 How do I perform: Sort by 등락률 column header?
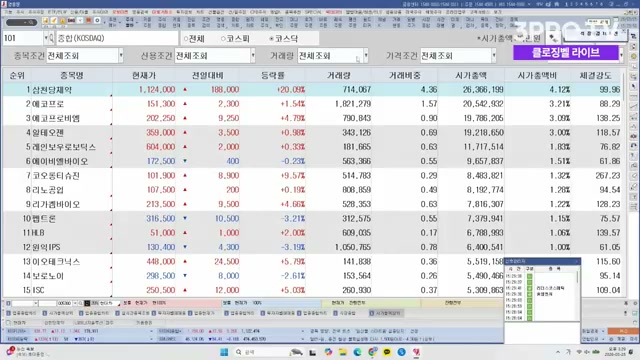tap(273, 76)
